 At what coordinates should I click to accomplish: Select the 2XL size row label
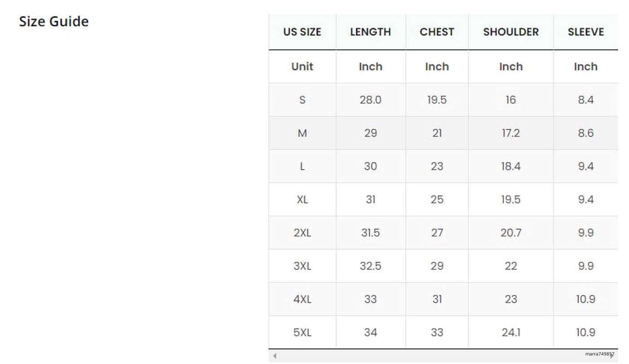click(x=302, y=233)
